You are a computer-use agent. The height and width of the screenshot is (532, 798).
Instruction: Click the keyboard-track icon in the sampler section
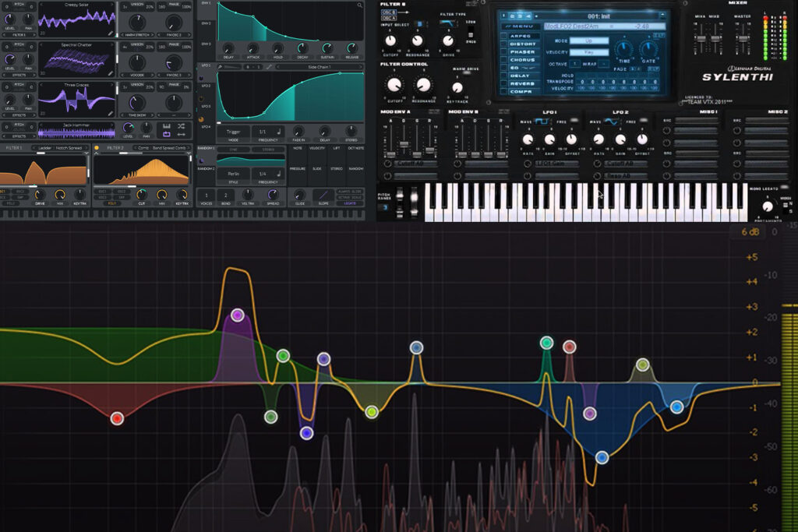click(167, 125)
